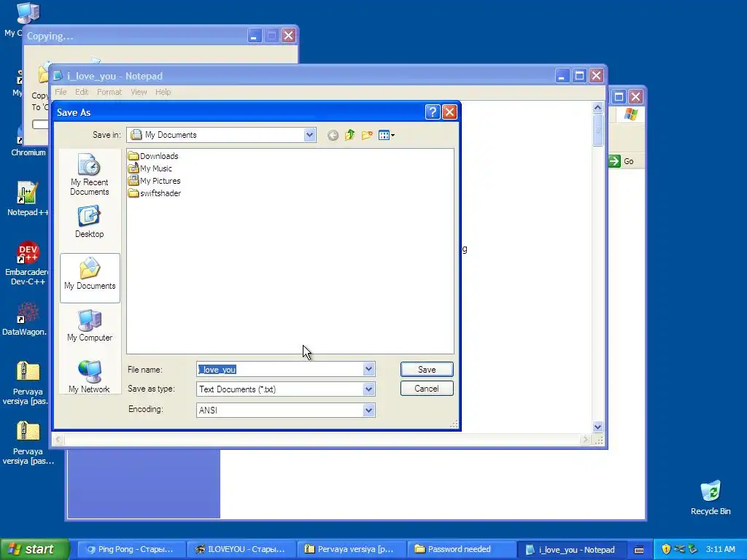Select My Network in the places bar
This screenshot has width=747, height=560.
(90, 377)
